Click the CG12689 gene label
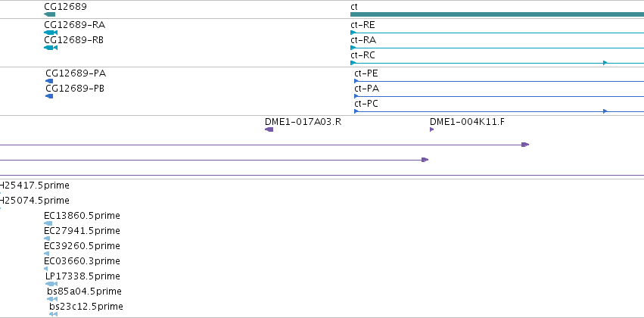The image size is (644, 318). pyautogui.click(x=65, y=7)
